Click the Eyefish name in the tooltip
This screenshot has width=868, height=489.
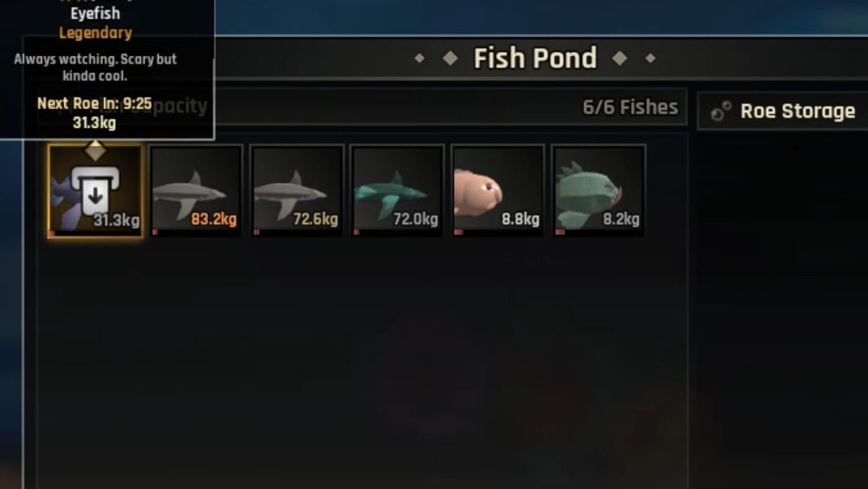95,13
